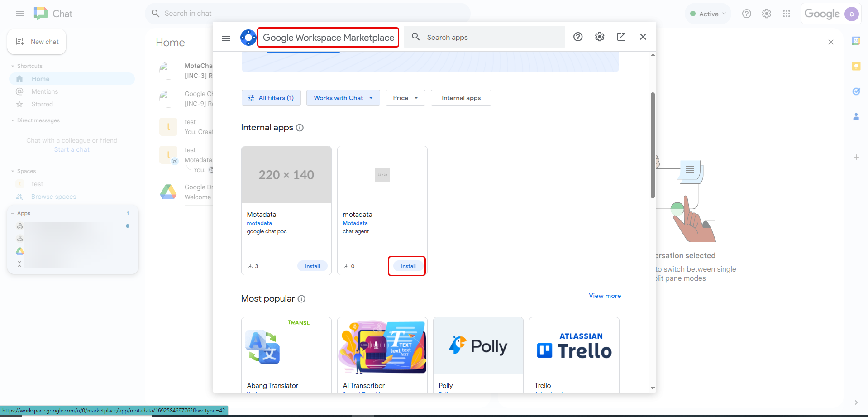This screenshot has width=868, height=417.
Task: Select Mentions in the Shortcuts sidebar
Action: (x=43, y=91)
